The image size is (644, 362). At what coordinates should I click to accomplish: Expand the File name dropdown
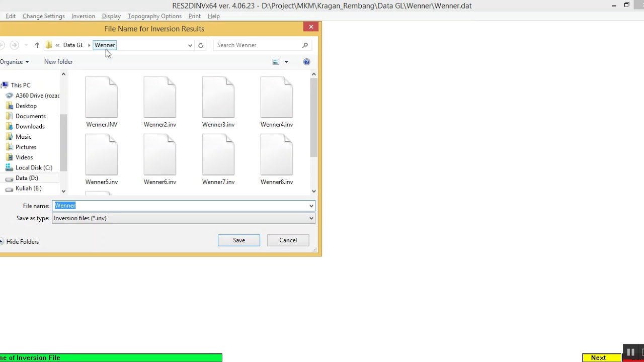[x=311, y=206]
